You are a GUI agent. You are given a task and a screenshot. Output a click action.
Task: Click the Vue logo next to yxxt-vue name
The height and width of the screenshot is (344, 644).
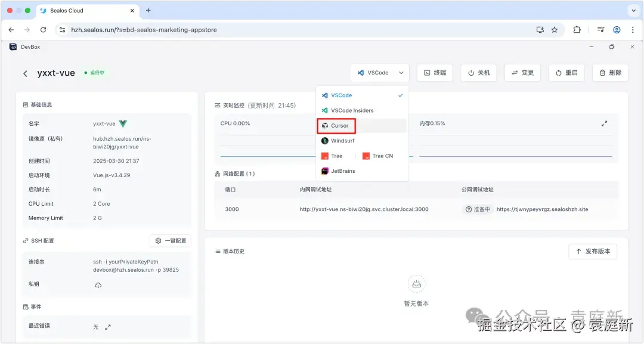pos(123,123)
